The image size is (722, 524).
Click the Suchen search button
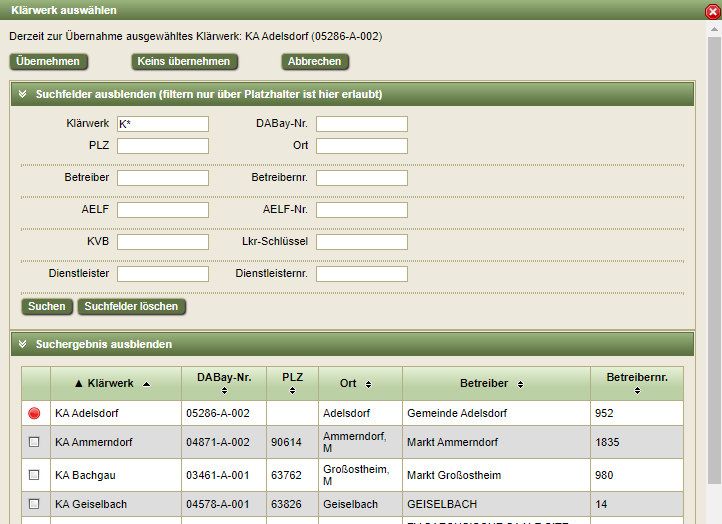pos(46,306)
